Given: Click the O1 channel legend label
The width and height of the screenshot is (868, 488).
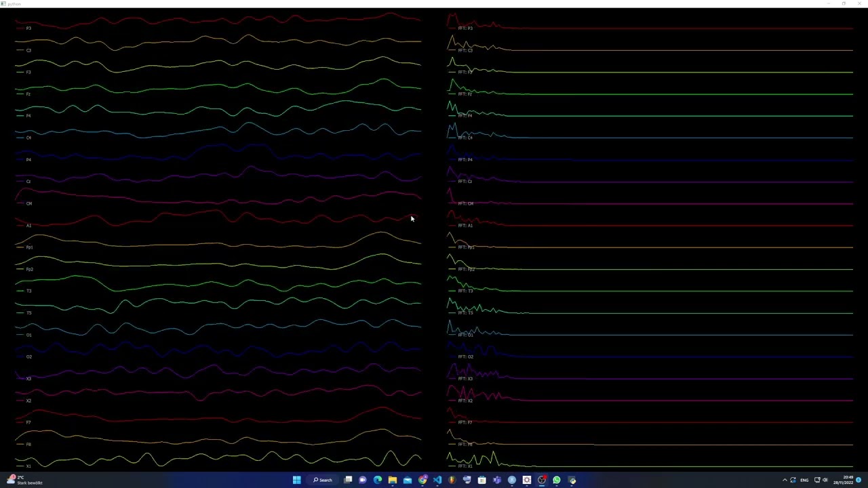Looking at the screenshot, I should [x=28, y=335].
